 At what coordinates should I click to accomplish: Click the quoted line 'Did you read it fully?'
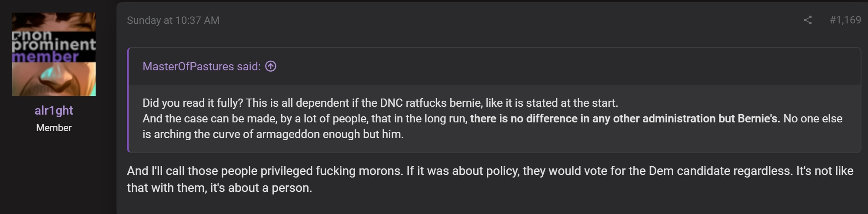click(x=193, y=103)
